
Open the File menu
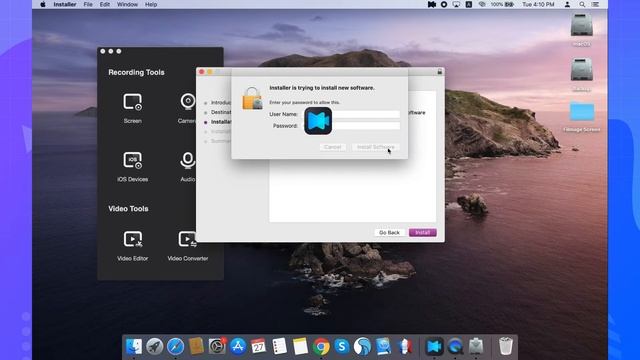(88, 4)
